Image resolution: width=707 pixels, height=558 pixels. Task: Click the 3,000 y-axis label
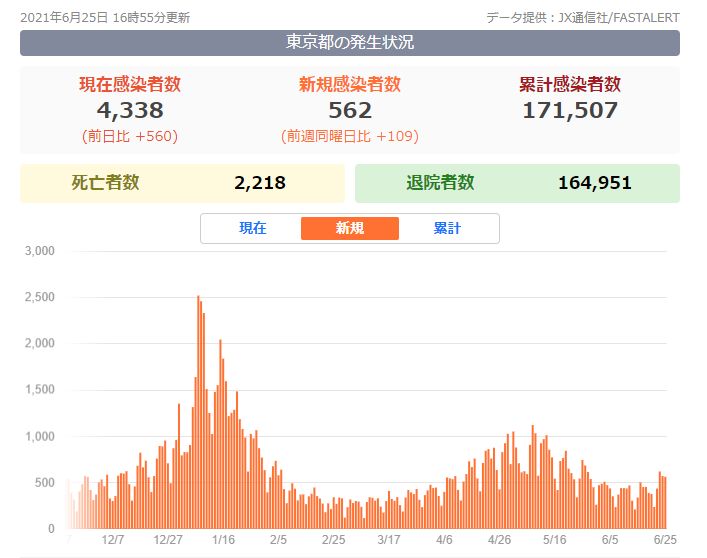(40, 251)
